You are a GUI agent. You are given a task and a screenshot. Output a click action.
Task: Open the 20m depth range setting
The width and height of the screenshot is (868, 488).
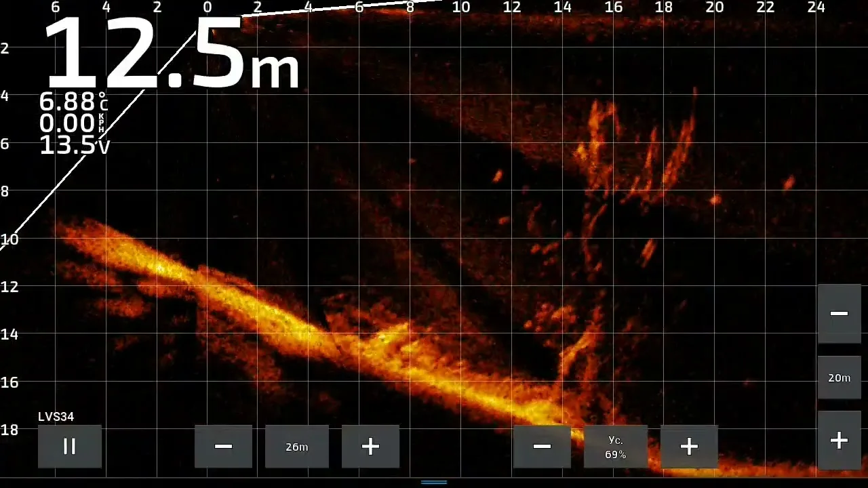click(x=839, y=378)
